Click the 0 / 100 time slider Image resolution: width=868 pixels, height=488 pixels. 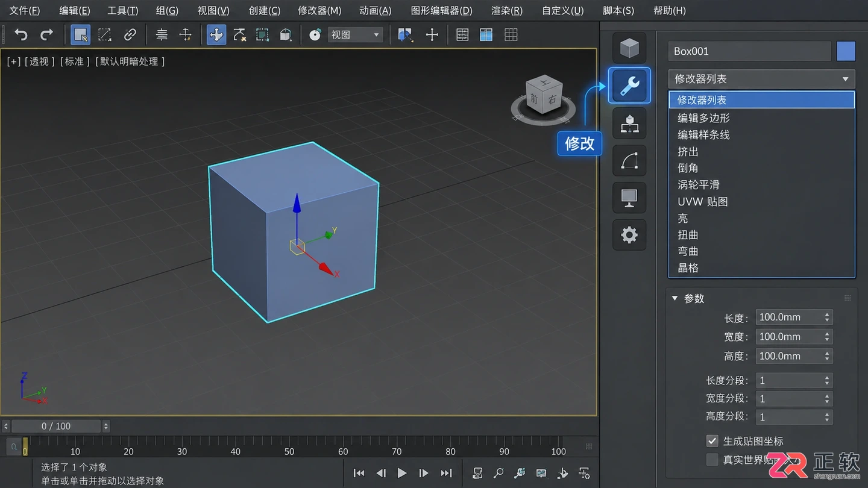(56, 426)
